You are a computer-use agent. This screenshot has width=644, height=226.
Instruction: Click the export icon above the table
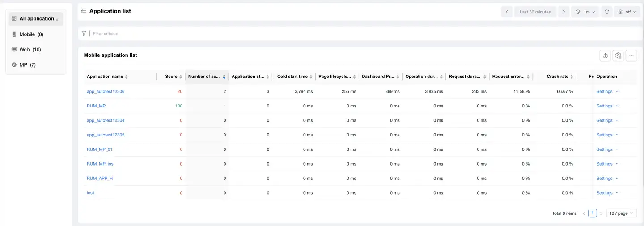click(x=605, y=55)
